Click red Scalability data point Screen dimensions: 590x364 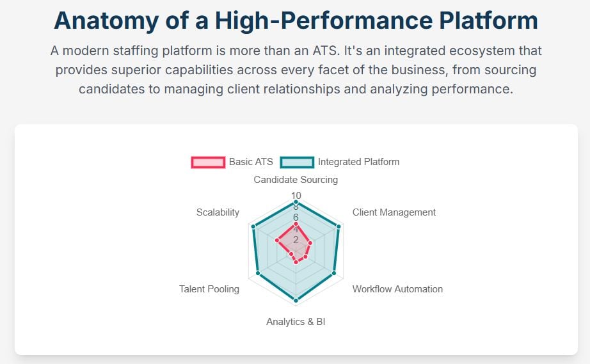[277, 240]
